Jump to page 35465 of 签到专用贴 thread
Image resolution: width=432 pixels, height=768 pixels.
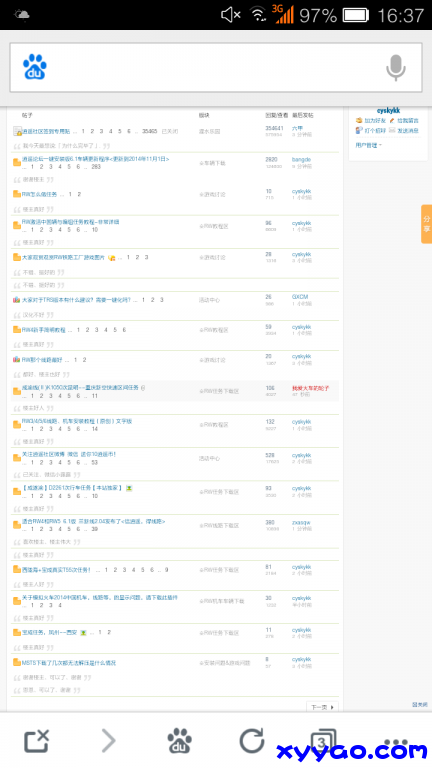pyautogui.click(x=149, y=131)
